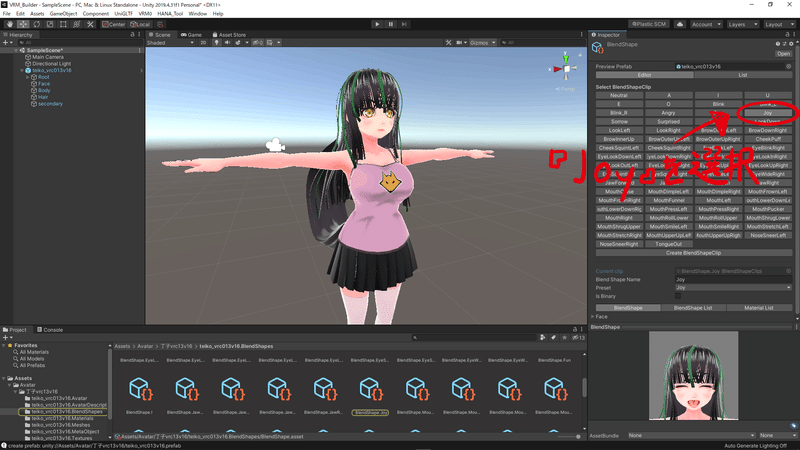Open the Layout dropdown
The height and width of the screenshot is (450, 800).
pyautogui.click(x=779, y=24)
